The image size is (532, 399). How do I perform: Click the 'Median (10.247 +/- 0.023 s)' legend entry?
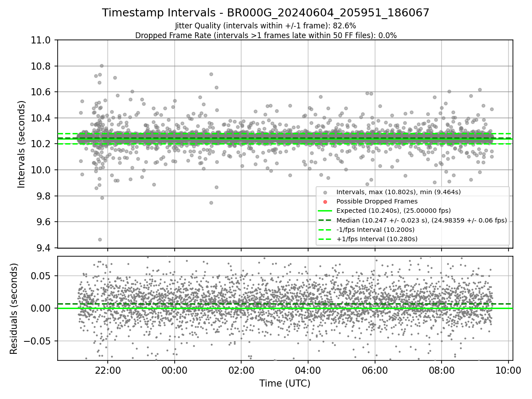422,220
